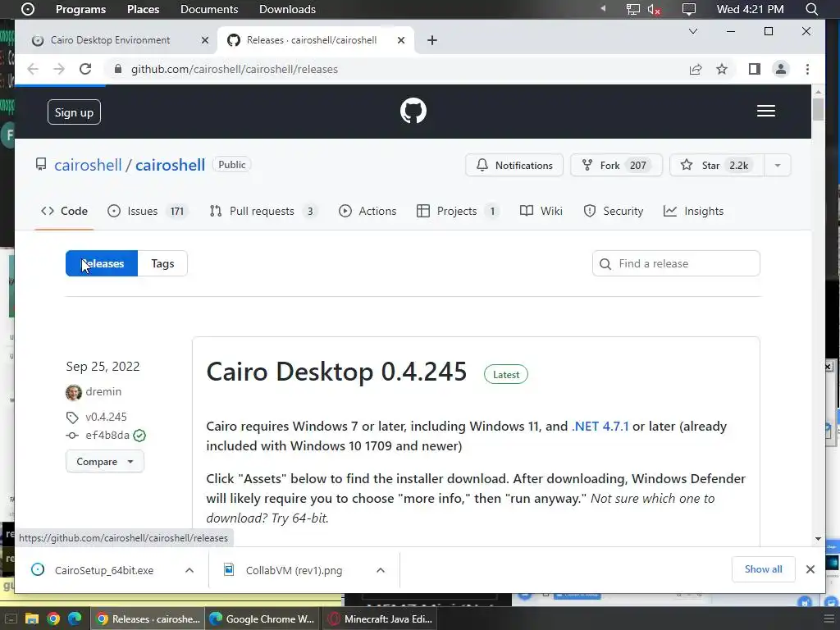Open Chrome profile avatar
840x630 pixels.
(x=781, y=69)
